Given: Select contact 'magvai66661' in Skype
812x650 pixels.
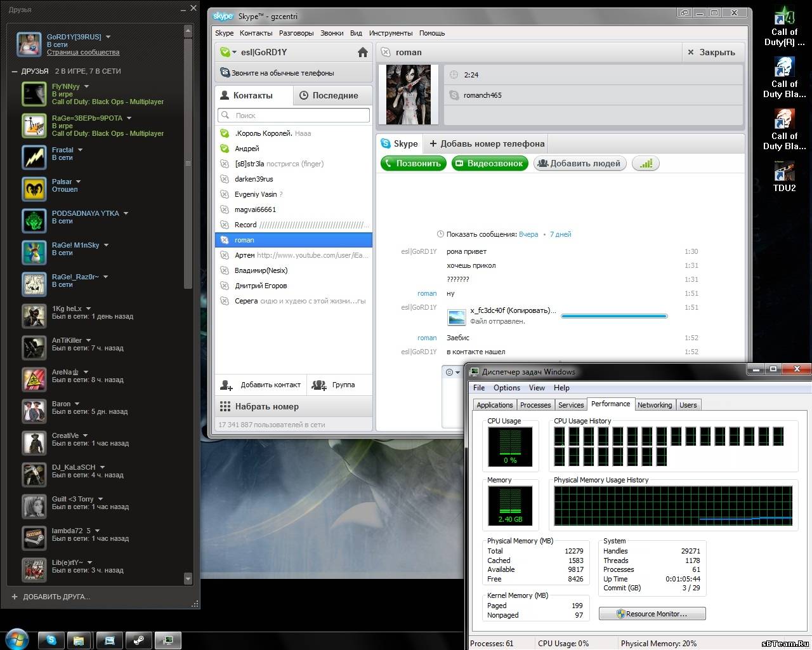Looking at the screenshot, I should 294,209.
